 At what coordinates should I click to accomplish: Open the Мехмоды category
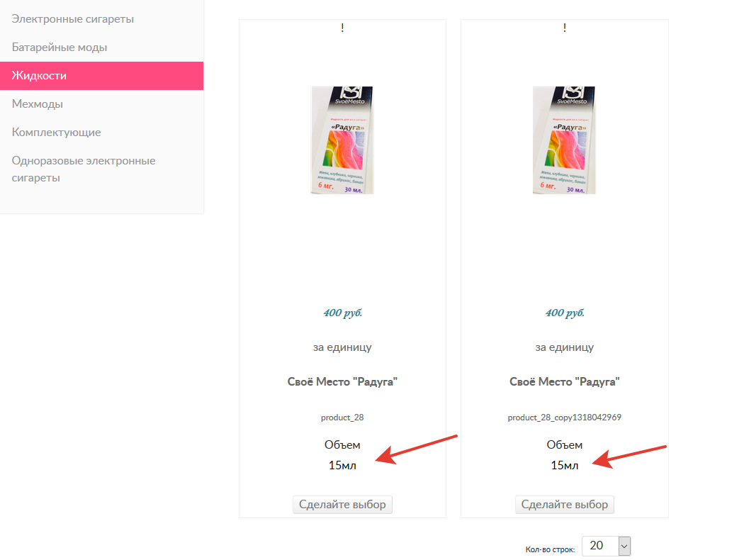coord(38,104)
